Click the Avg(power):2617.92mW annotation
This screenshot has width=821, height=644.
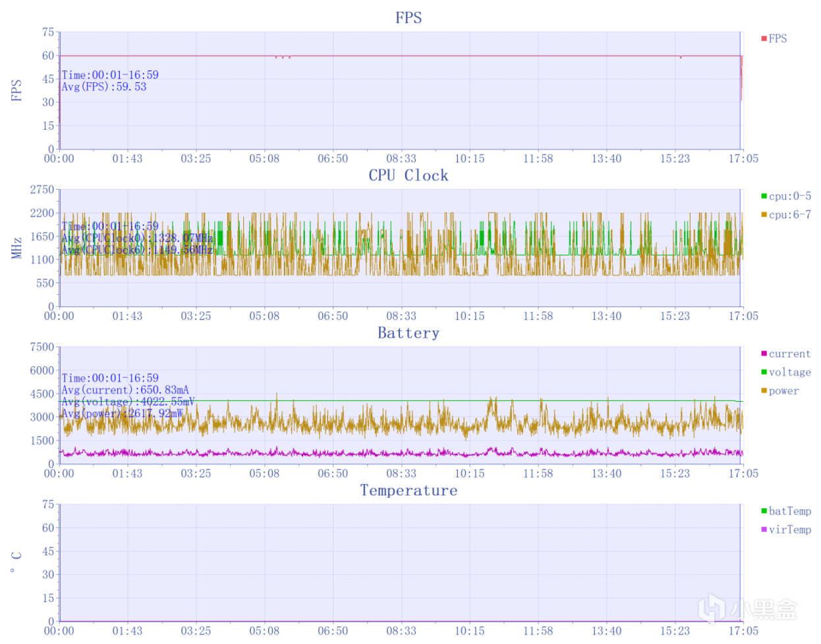(x=123, y=414)
